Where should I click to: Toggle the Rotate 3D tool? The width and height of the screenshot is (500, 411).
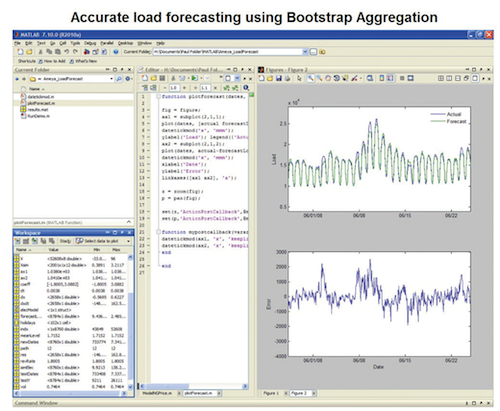(x=337, y=78)
